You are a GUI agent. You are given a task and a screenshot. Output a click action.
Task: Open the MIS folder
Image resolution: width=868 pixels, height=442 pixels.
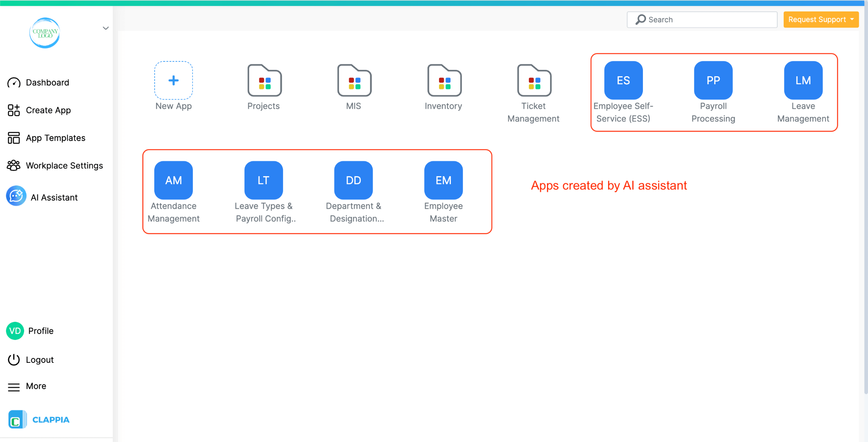pyautogui.click(x=353, y=80)
